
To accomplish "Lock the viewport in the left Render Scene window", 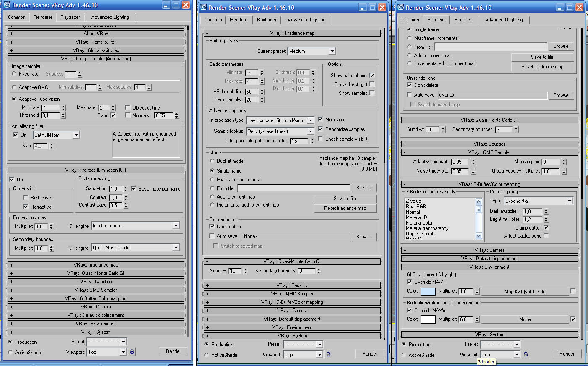I will [x=132, y=352].
